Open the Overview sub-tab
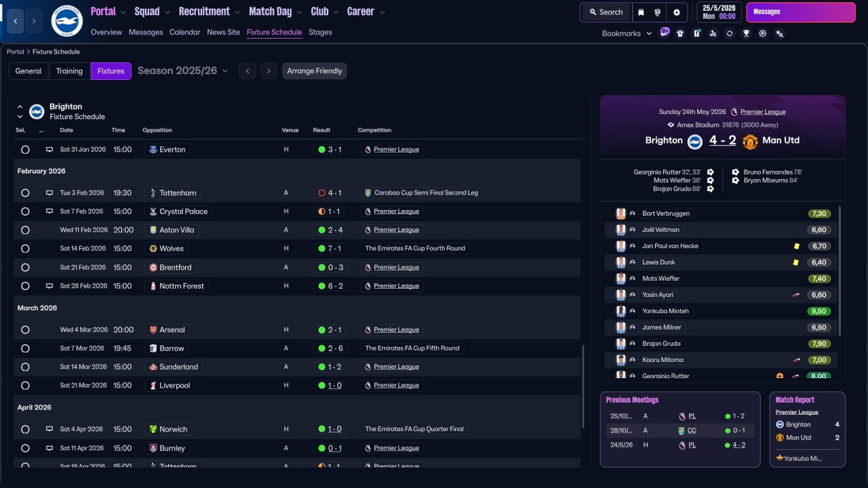868x488 pixels. [x=106, y=32]
